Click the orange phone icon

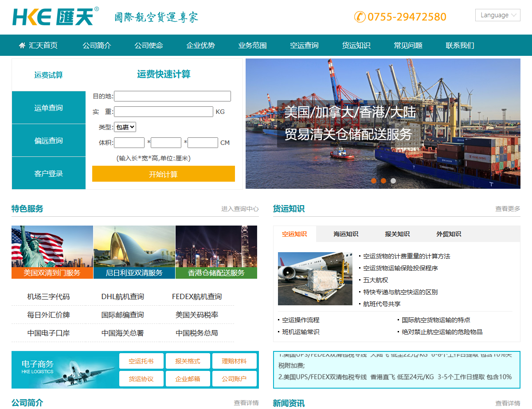click(x=360, y=17)
